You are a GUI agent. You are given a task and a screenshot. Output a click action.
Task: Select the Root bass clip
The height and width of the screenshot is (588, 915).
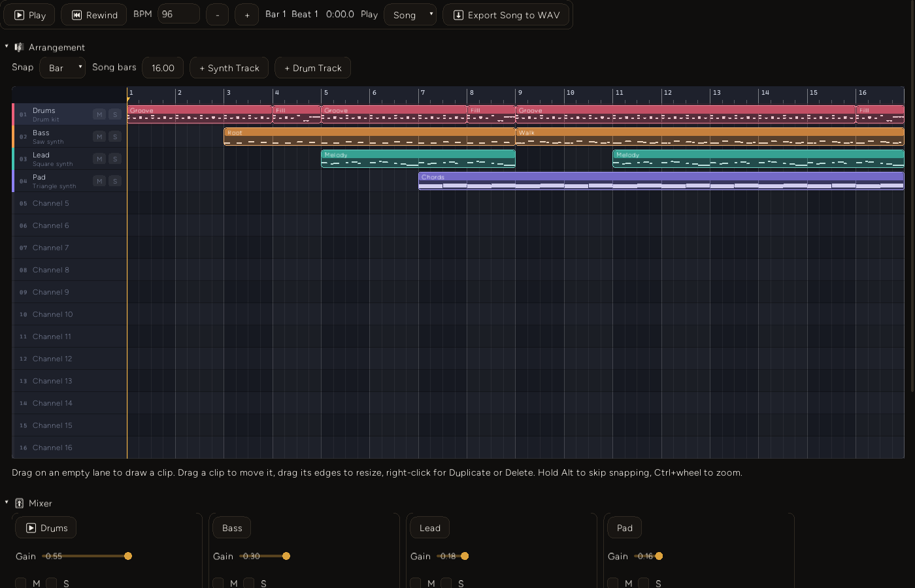pos(370,137)
